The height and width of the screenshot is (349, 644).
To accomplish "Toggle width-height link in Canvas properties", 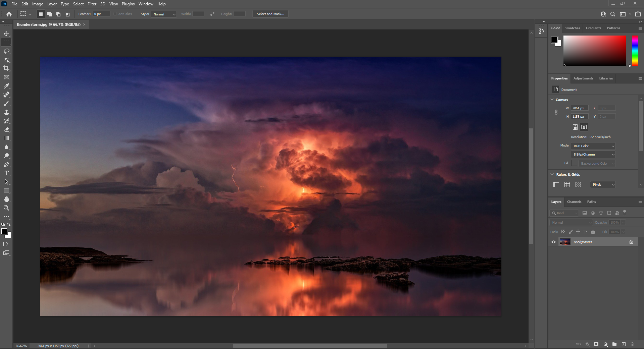I will 556,112.
